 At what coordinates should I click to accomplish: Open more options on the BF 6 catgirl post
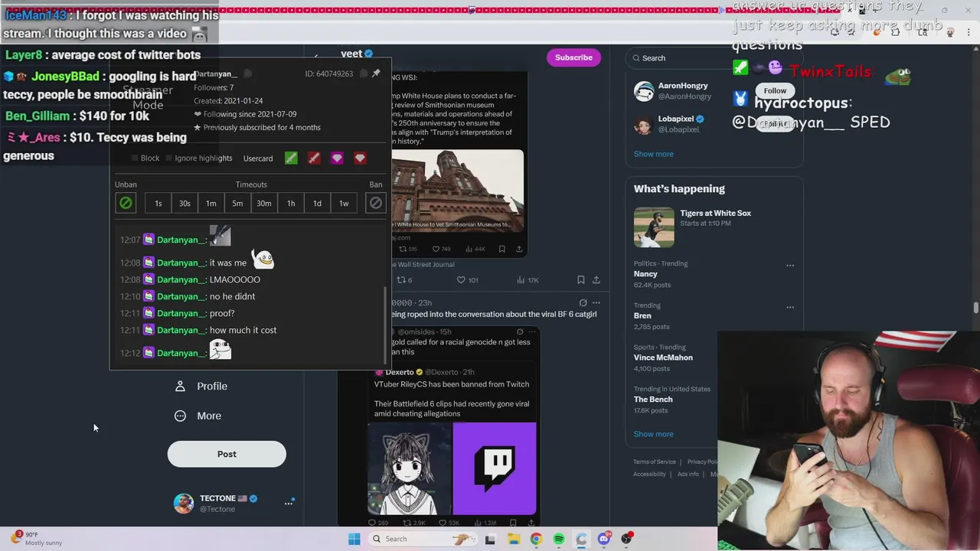[596, 303]
